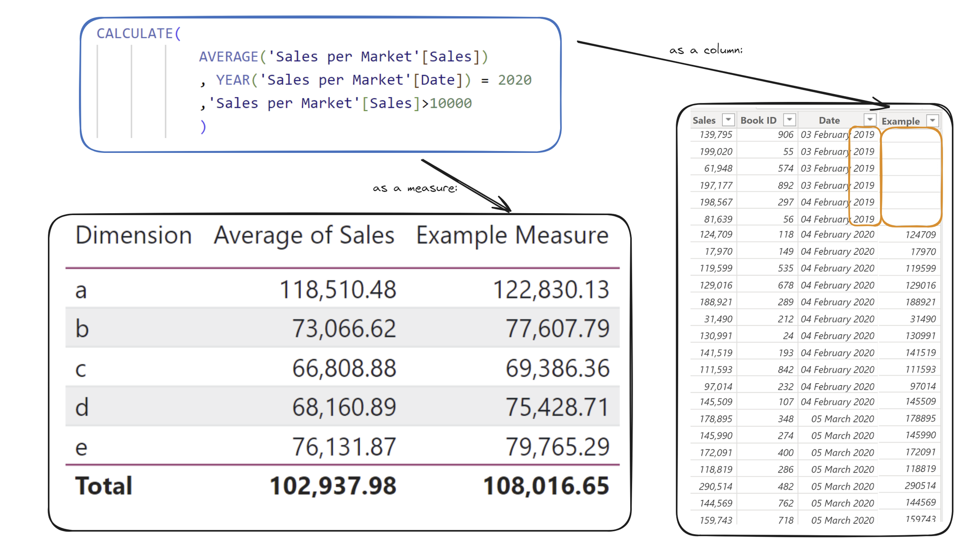Click the YEAR function in formula
980x544 pixels.
pos(233,80)
